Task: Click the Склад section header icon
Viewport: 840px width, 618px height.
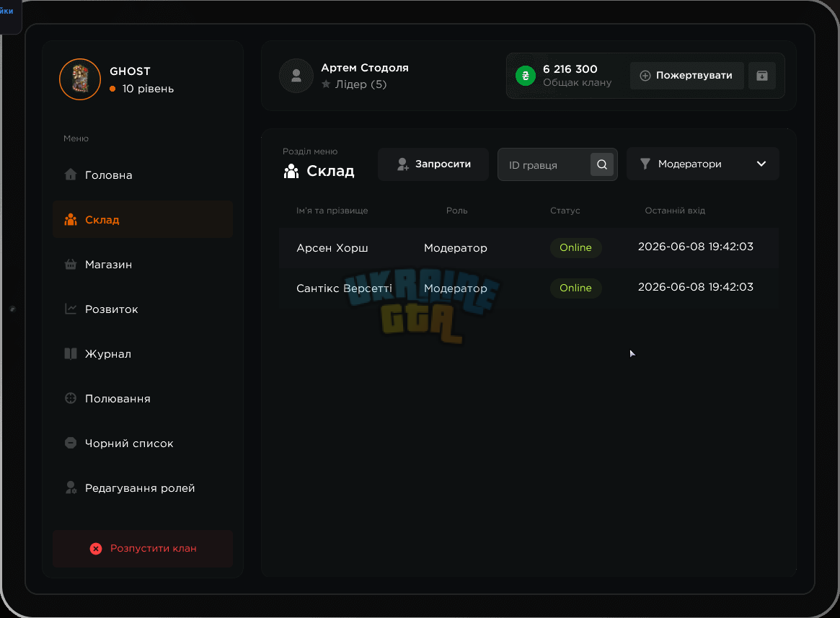Action: 291,172
